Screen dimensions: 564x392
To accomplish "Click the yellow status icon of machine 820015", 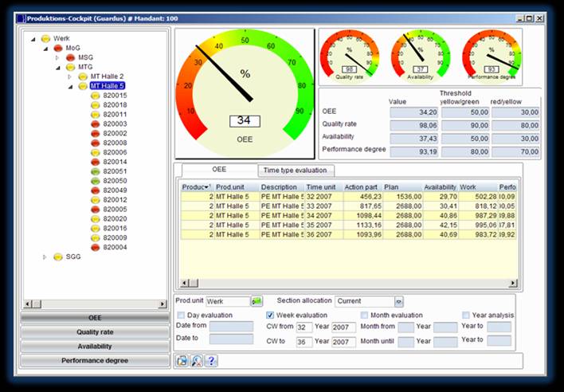I will point(95,96).
